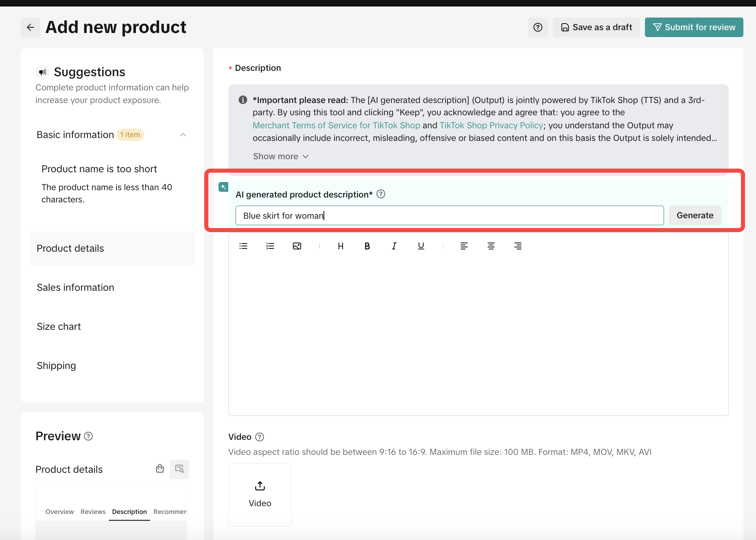Insert an image into the description
Image resolution: width=756 pixels, height=540 pixels.
(x=297, y=246)
